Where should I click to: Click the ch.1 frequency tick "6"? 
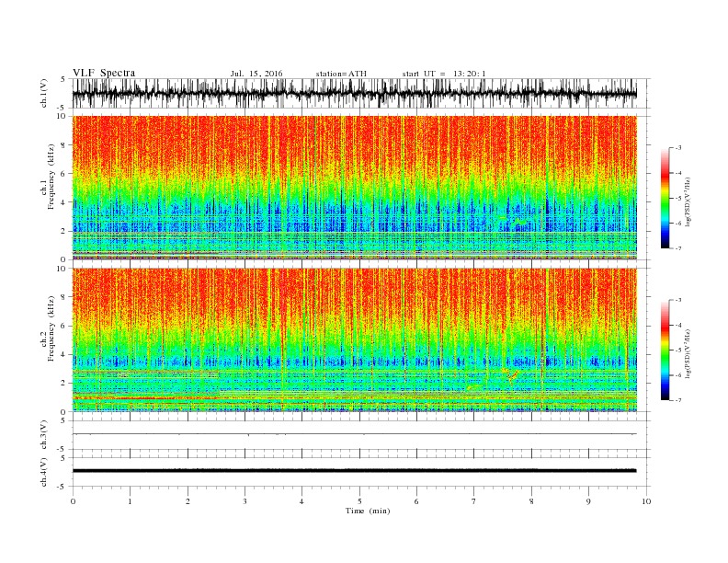tap(63, 174)
